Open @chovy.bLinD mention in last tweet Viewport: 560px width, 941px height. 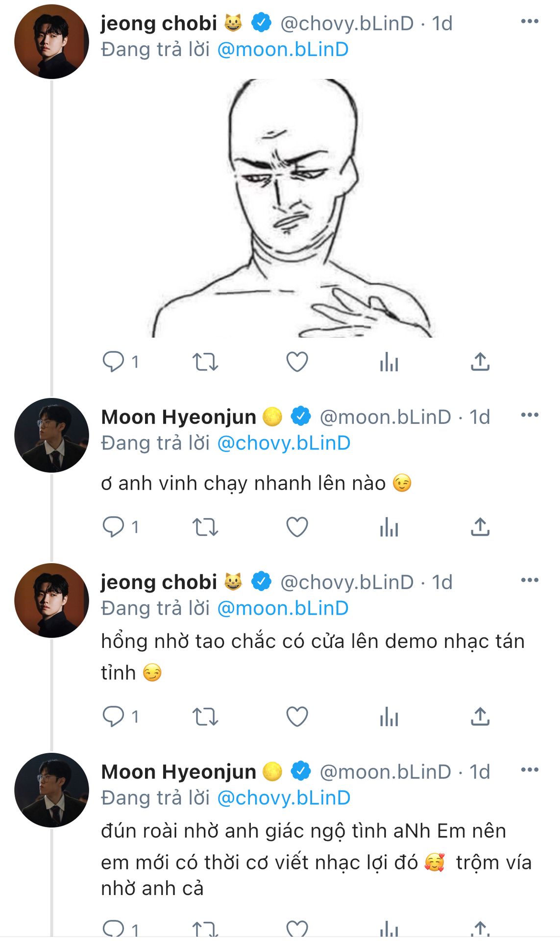pos(284,798)
